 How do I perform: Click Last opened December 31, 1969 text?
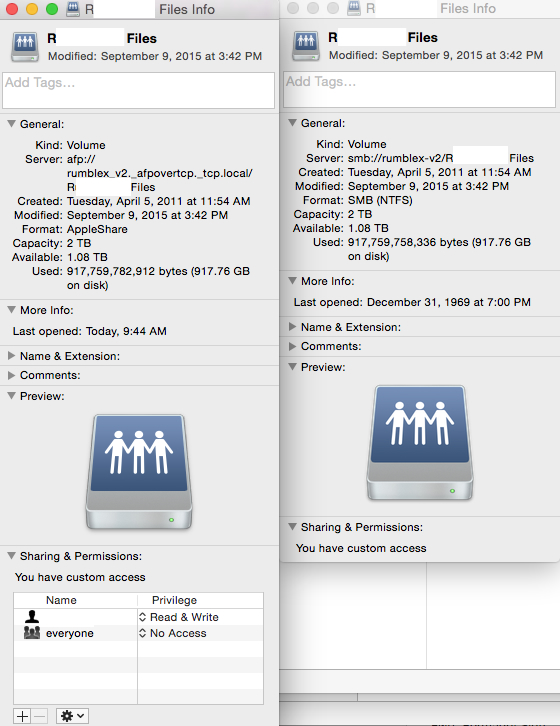point(412,302)
